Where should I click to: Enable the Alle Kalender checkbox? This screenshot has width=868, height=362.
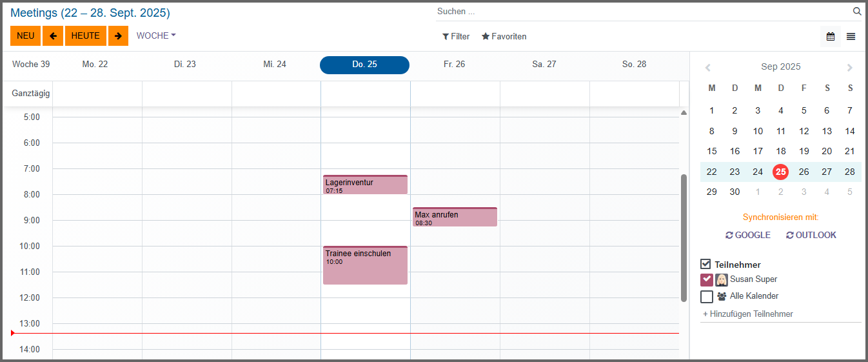tap(707, 296)
